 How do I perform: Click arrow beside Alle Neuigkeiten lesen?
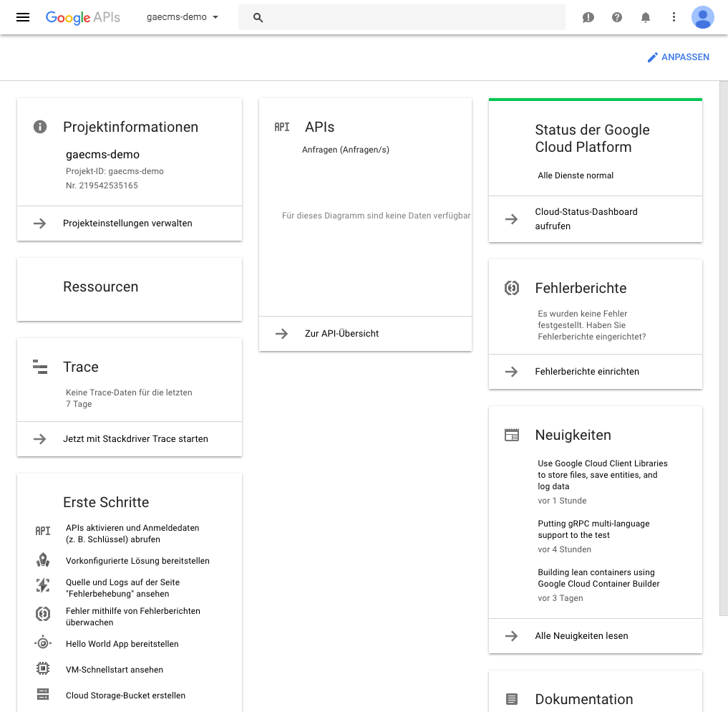click(512, 636)
